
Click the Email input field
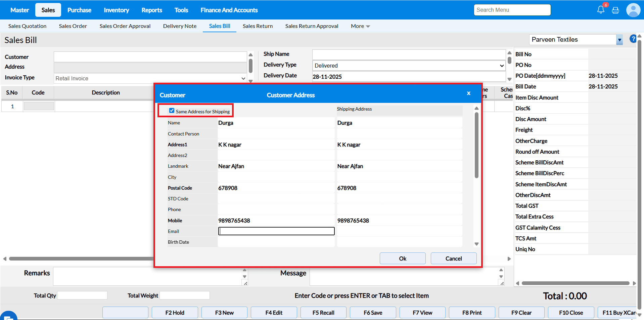click(x=276, y=231)
